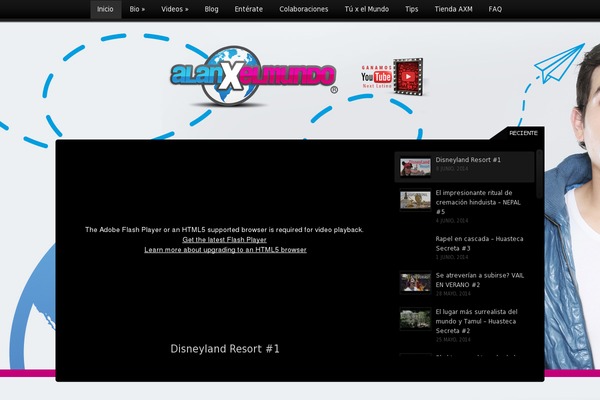The width and height of the screenshot is (600, 400).
Task: Open Rapel en cascada - Huasteca Secreta #3
Action: [x=479, y=243]
